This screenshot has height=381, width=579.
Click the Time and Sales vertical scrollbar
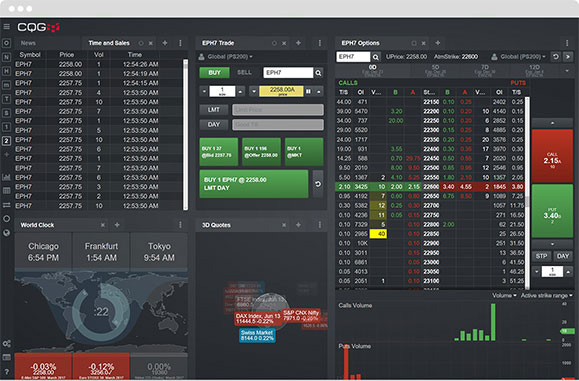coord(185,135)
